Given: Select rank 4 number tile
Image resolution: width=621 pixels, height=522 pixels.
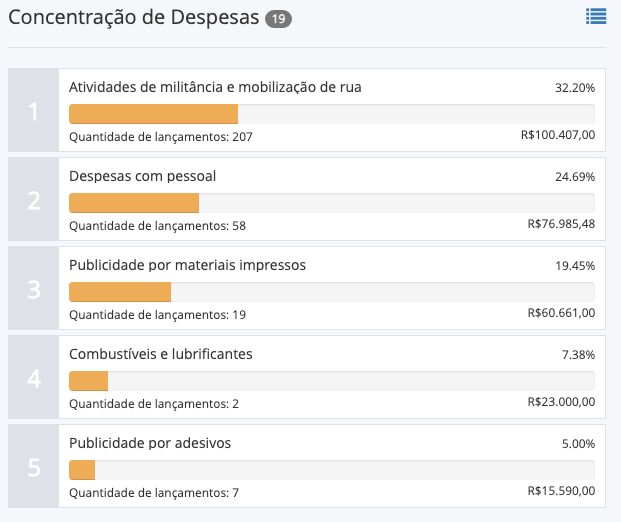Looking at the screenshot, I should [x=33, y=377].
